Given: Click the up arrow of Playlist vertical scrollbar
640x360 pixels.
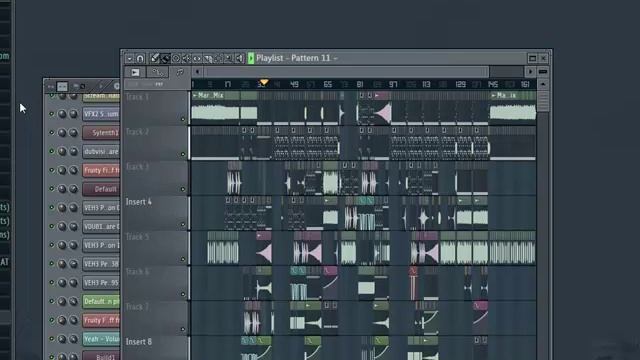Looking at the screenshot, I should coord(543,84).
